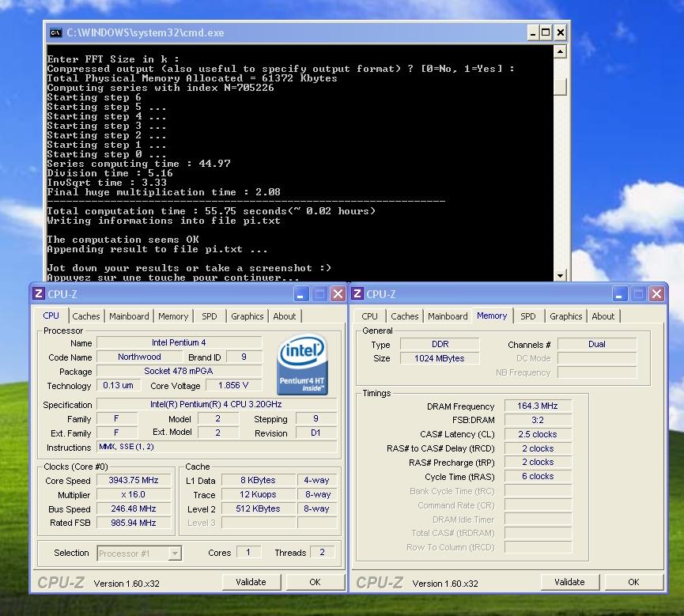The width and height of the screenshot is (684, 616).
Task: Click the Threads value field
Action: click(322, 552)
